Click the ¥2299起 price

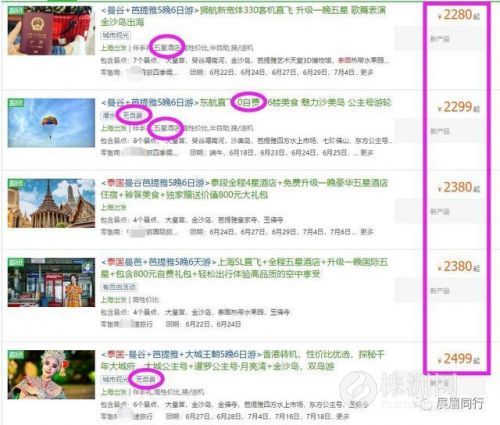point(459,107)
